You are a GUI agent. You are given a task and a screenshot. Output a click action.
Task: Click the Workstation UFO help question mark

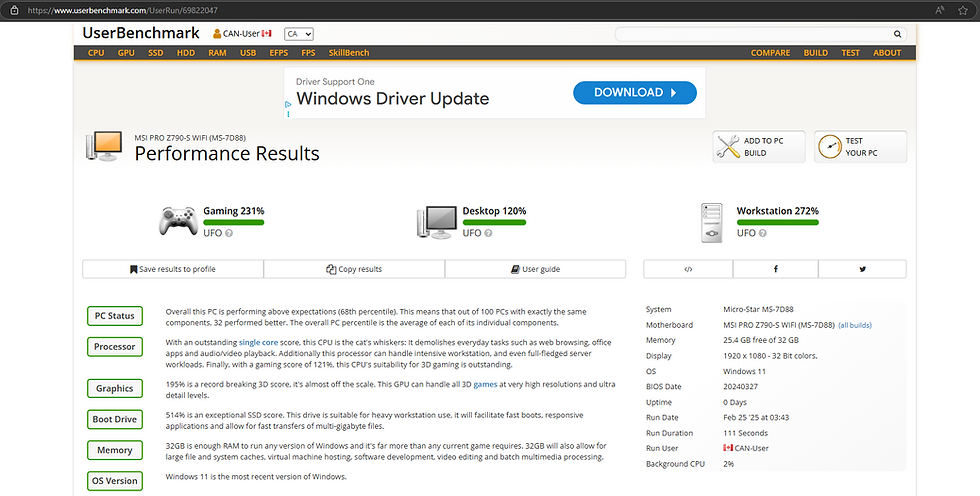pyautogui.click(x=762, y=233)
